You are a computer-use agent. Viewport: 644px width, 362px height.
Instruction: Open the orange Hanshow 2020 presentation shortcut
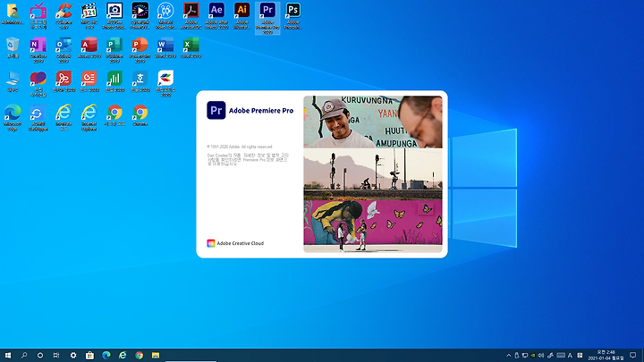click(x=89, y=81)
